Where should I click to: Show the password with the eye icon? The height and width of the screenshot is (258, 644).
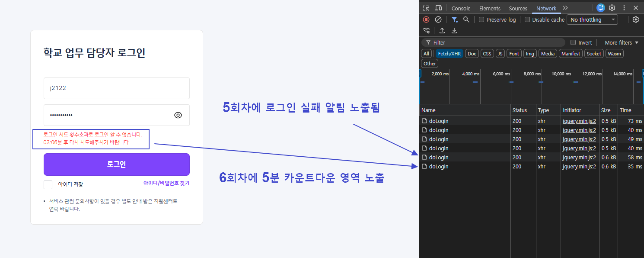point(178,115)
